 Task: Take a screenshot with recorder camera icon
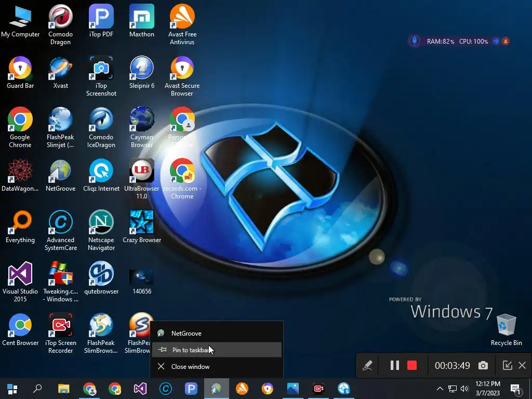[x=483, y=365]
